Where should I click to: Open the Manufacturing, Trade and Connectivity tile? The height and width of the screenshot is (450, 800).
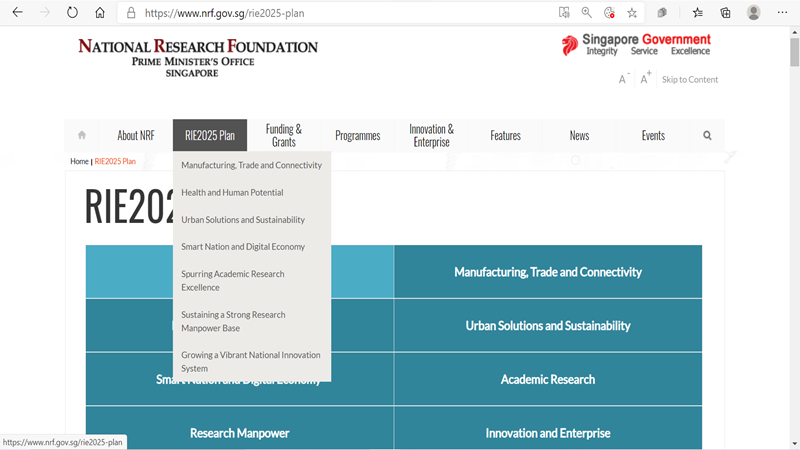point(548,272)
